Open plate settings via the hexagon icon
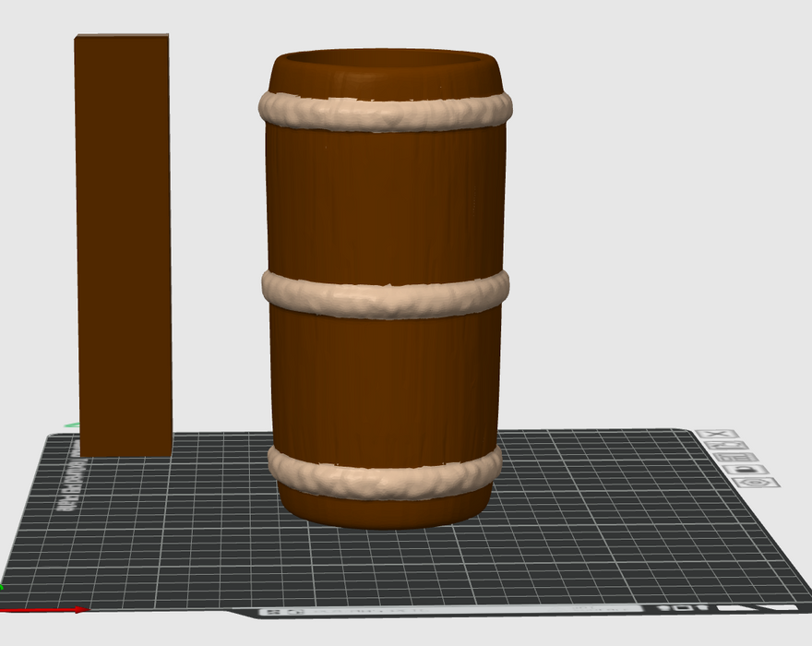 (x=756, y=482)
